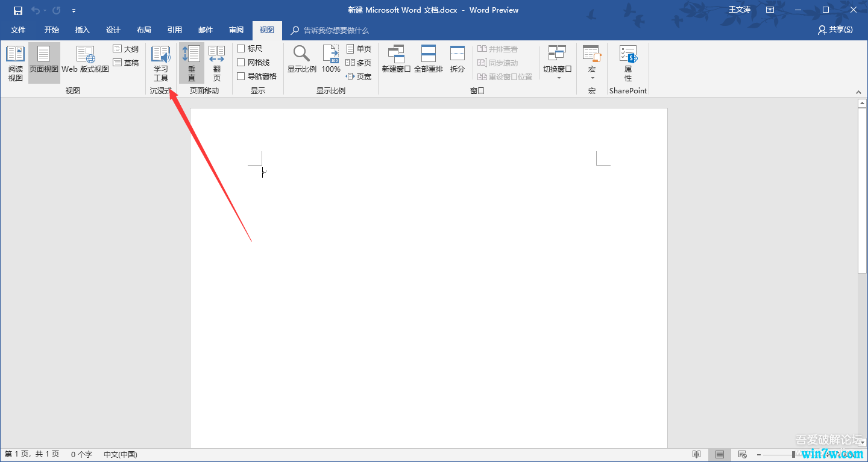
Task: Undo the last action
Action: (x=36, y=10)
